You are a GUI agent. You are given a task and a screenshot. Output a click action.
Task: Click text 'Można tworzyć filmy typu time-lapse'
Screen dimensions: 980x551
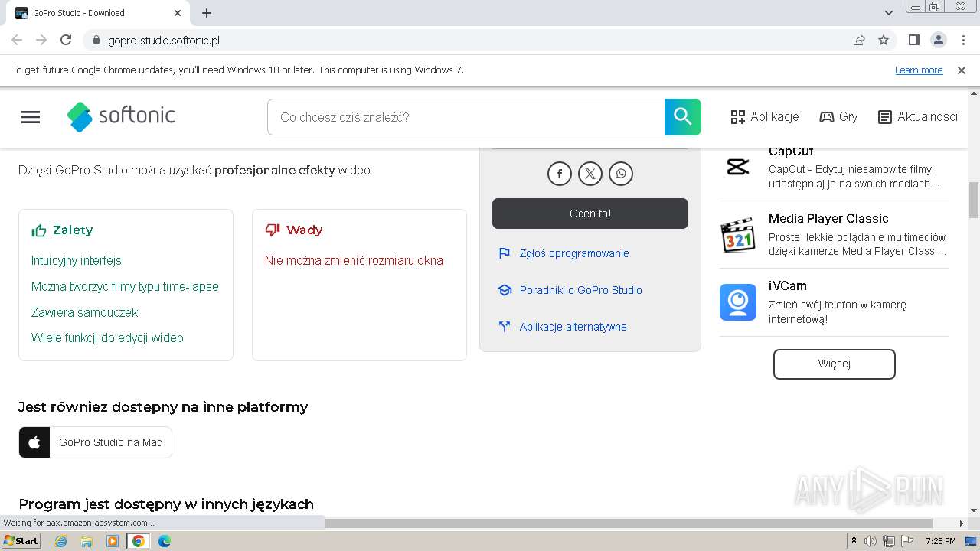click(125, 286)
